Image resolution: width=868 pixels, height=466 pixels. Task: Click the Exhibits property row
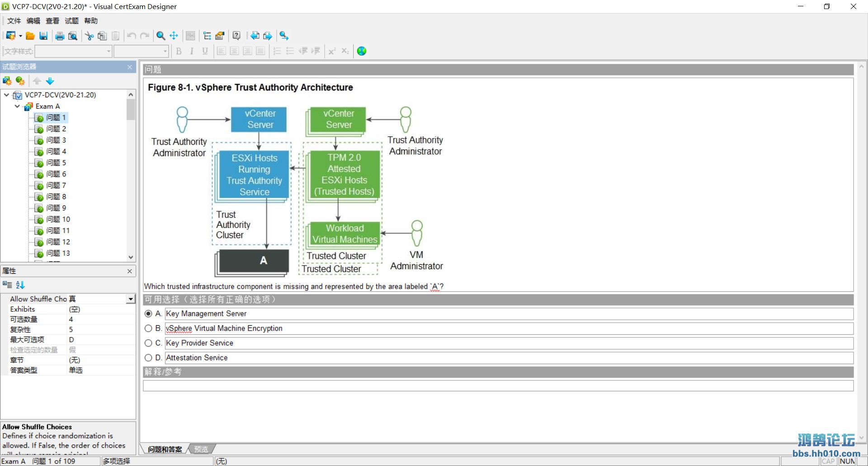(68, 309)
